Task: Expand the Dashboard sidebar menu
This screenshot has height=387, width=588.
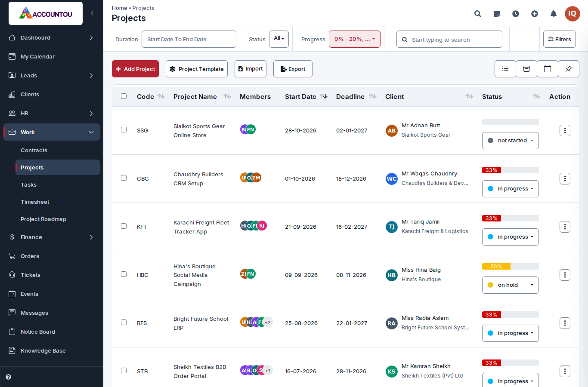Action: point(52,38)
